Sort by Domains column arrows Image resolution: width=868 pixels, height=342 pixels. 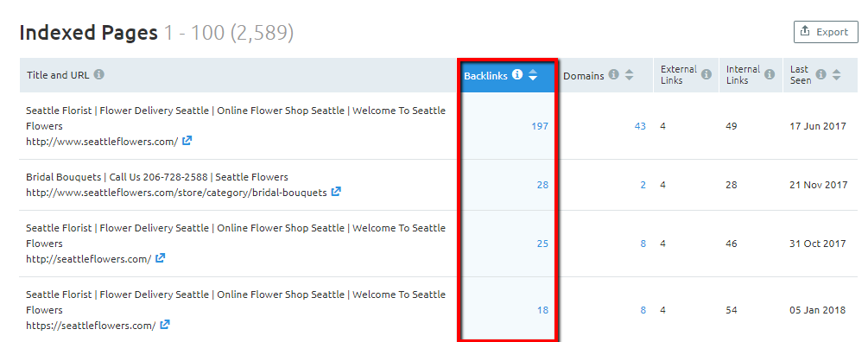(x=629, y=75)
